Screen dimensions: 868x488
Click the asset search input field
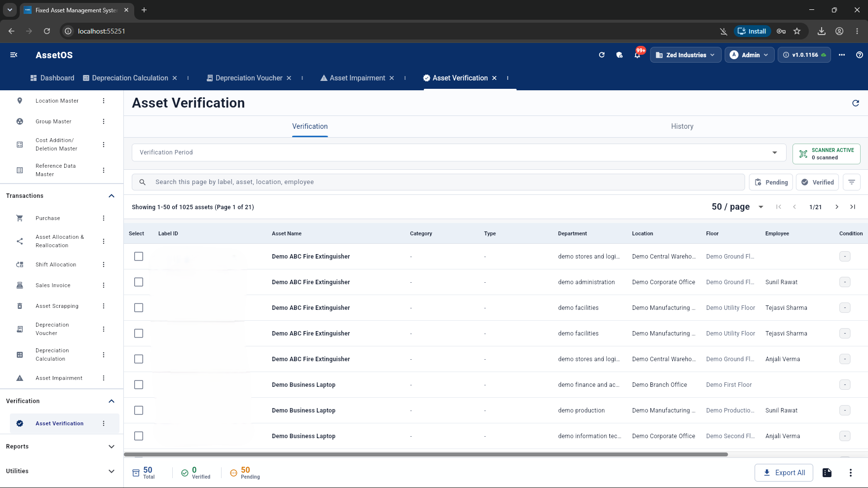click(x=438, y=182)
